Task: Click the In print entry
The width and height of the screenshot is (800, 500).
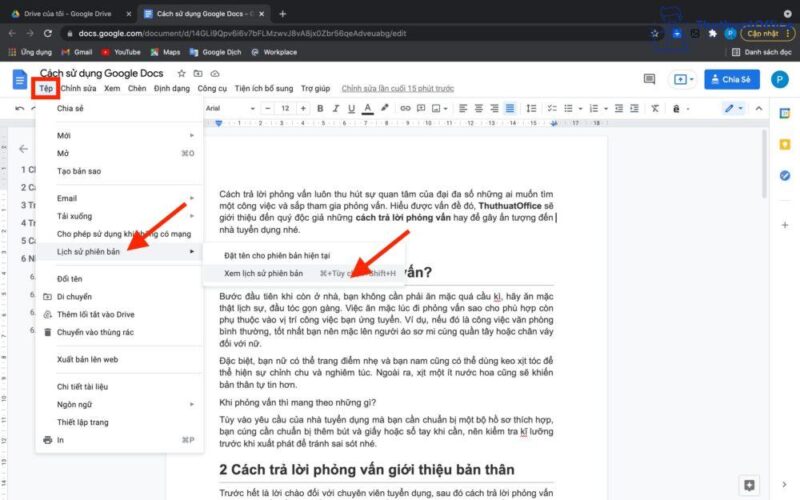Action: (x=119, y=440)
